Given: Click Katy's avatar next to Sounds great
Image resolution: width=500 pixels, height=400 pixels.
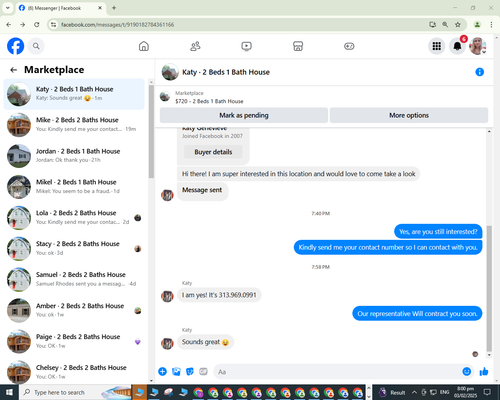Looking at the screenshot, I should (x=167, y=343).
